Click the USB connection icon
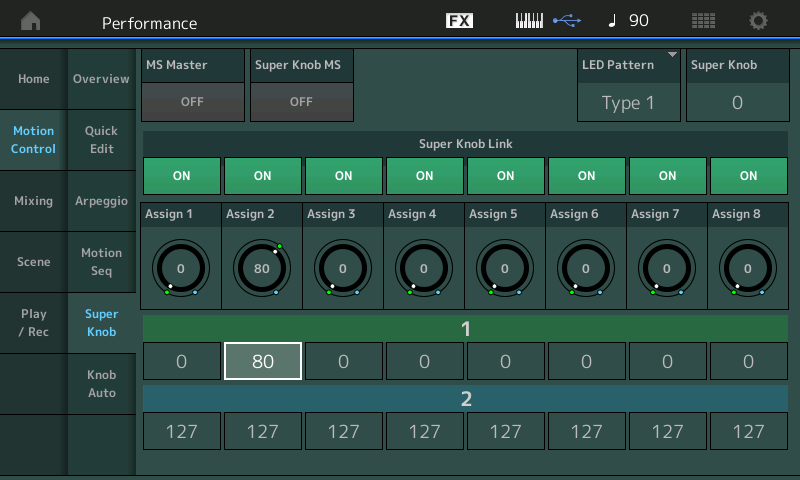This screenshot has height=480, width=800. (567, 21)
